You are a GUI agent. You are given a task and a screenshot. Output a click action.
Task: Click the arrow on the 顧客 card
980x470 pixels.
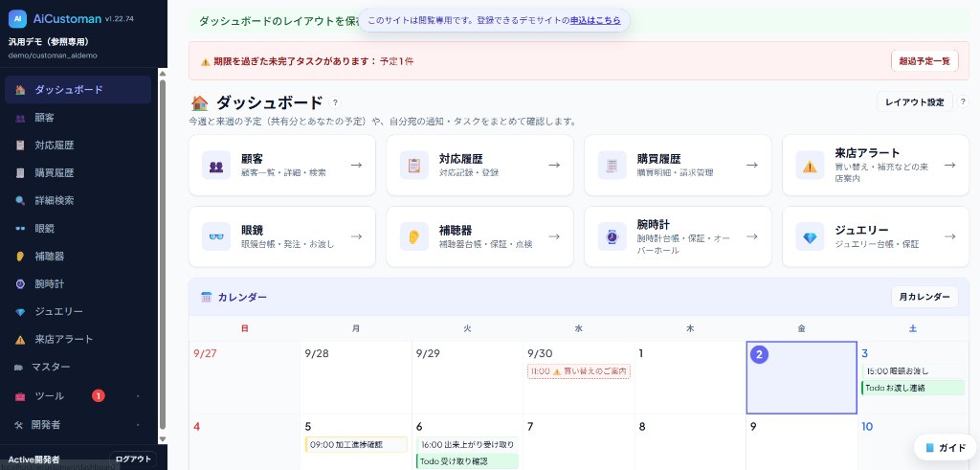[356, 165]
